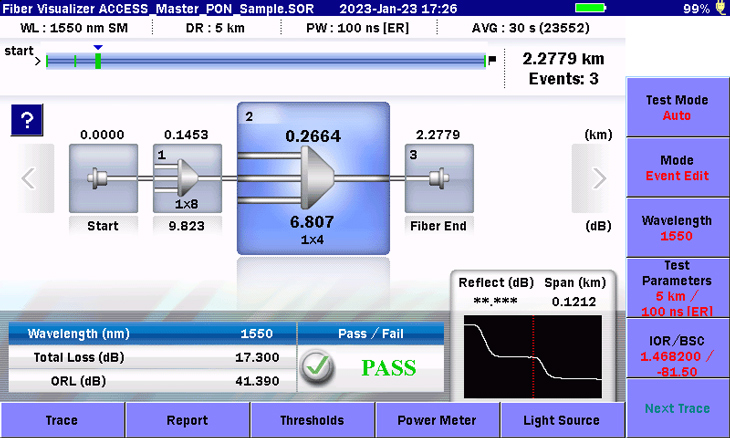Click the WL : 1550 nm SM header
The width and height of the screenshot is (730, 438).
point(74,28)
